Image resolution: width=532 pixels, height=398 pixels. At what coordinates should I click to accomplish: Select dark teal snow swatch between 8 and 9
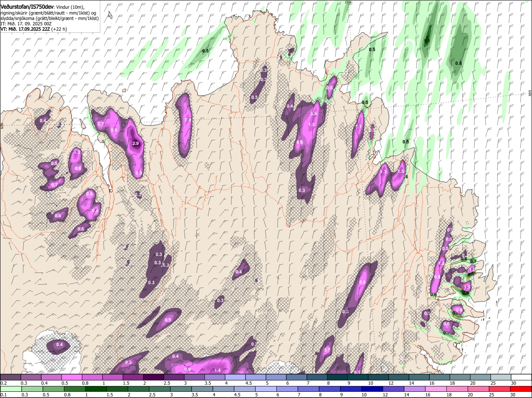pos(337,377)
